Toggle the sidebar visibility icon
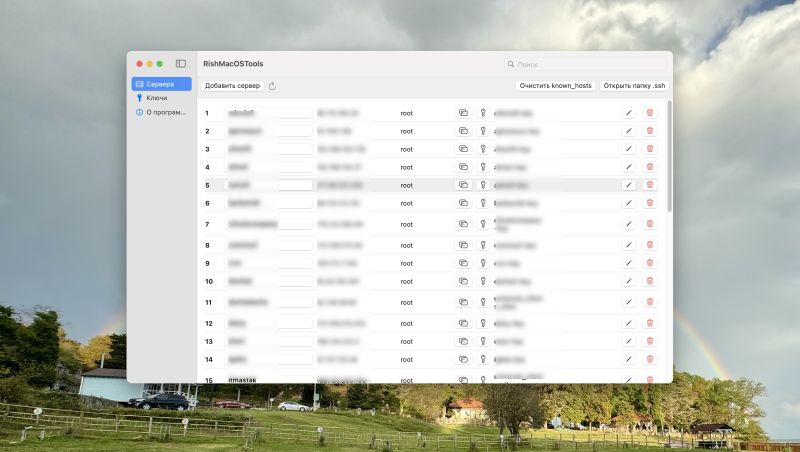 (x=181, y=63)
